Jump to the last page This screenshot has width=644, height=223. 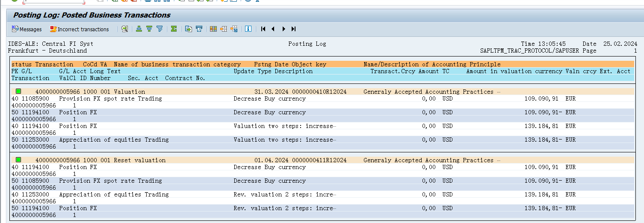(x=293, y=29)
